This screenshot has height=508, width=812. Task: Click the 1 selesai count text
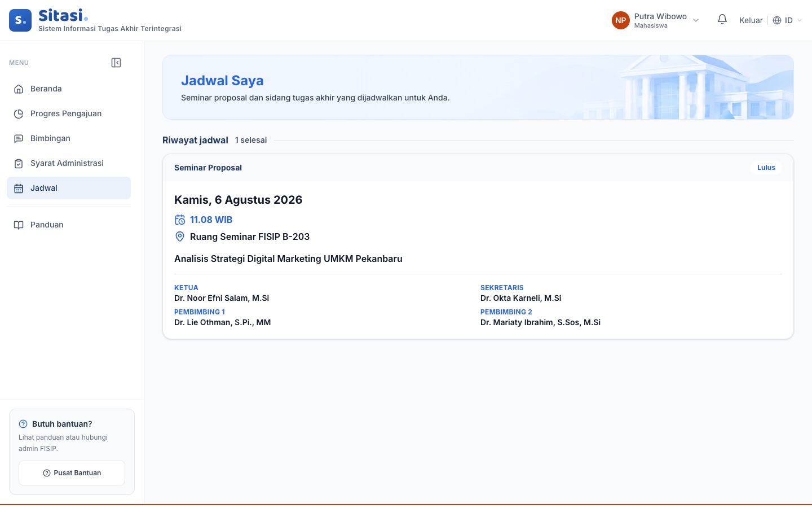coord(251,140)
